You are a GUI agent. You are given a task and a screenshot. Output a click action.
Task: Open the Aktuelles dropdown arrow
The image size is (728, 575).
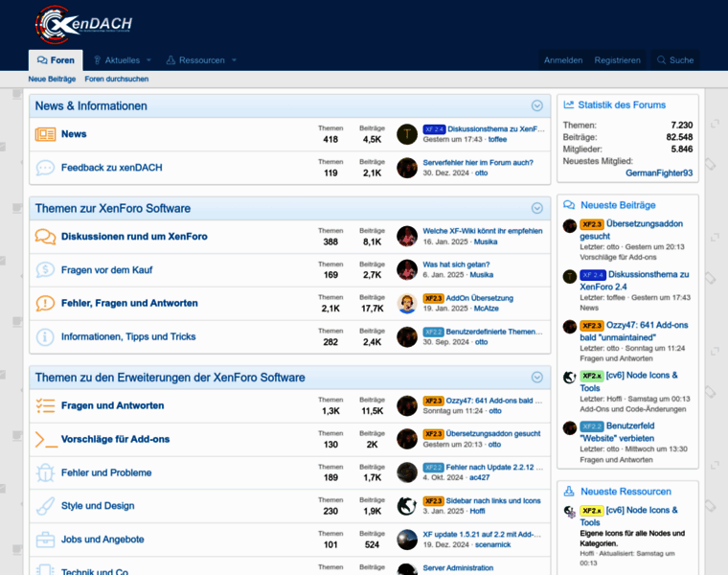(x=149, y=60)
